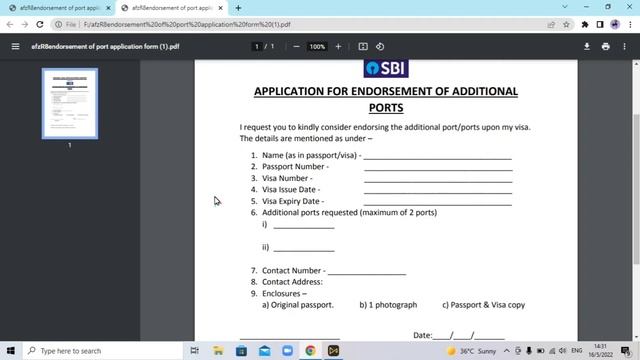Viewport: 640px width, 360px height.
Task: Click 'Additional ports requested (maximum of 2 ports)'
Action: (x=349, y=213)
